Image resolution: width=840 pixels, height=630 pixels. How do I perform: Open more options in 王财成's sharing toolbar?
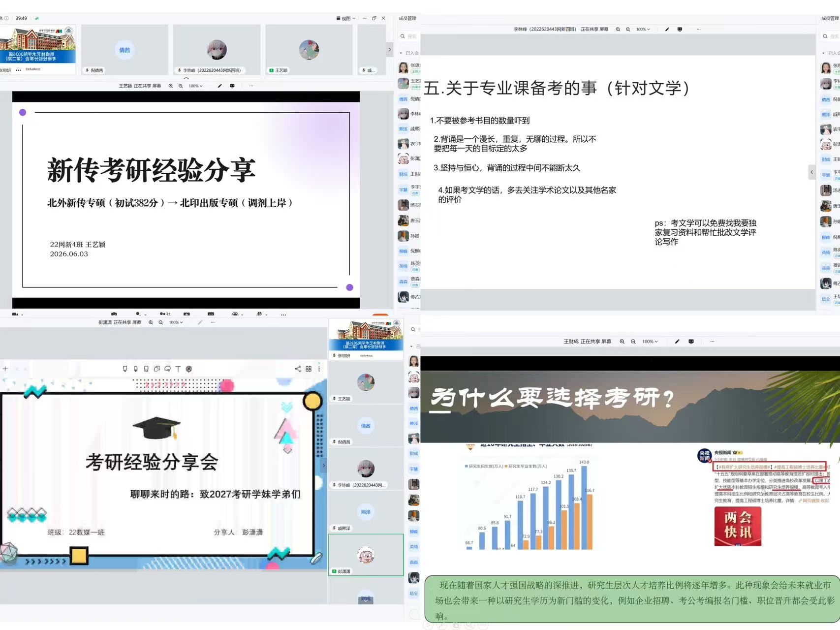point(712,341)
